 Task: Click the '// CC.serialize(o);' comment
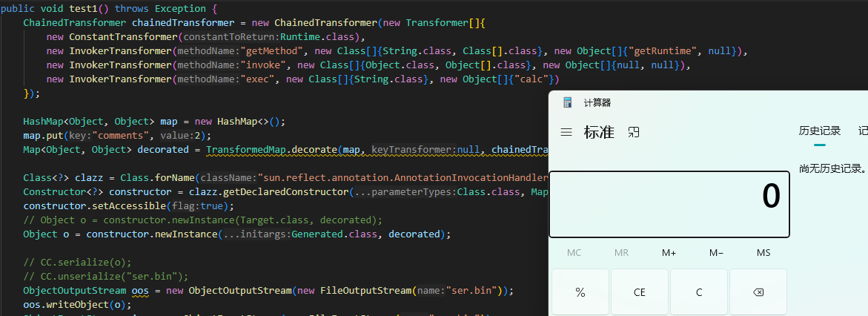[x=77, y=263]
